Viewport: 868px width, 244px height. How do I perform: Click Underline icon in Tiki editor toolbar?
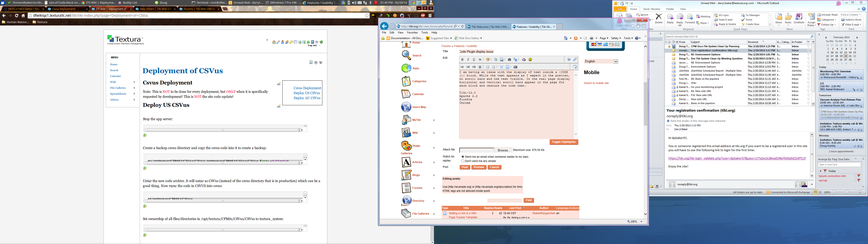pyautogui.click(x=474, y=60)
